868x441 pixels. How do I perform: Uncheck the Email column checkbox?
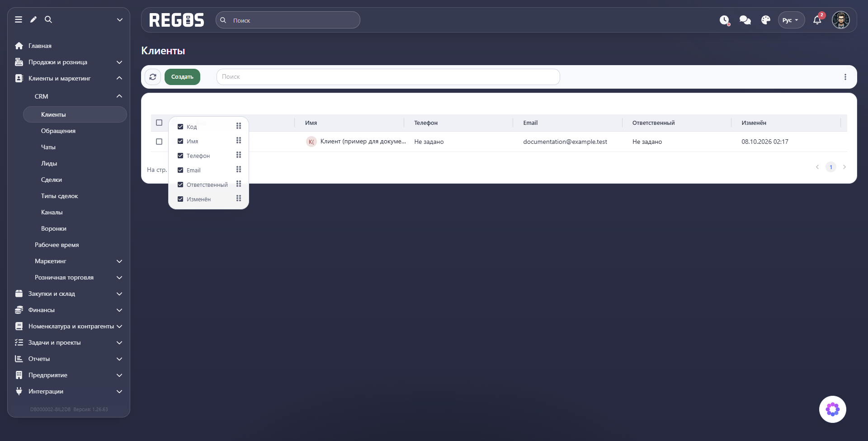(180, 170)
